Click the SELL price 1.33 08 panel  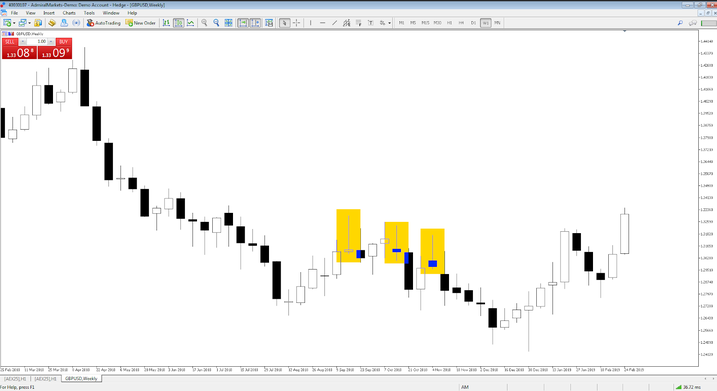[x=19, y=53]
